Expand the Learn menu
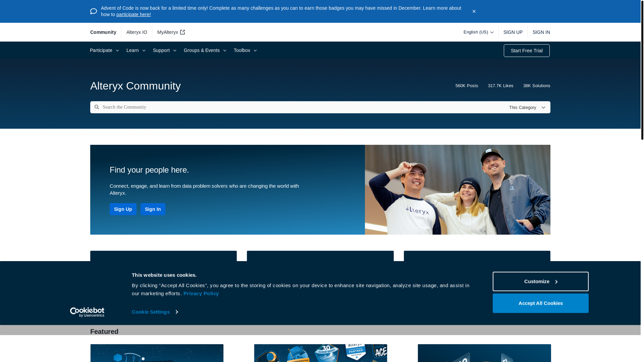 (x=136, y=50)
